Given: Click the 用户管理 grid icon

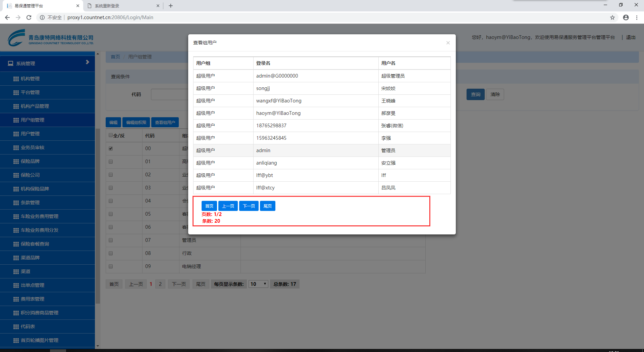Looking at the screenshot, I should [x=16, y=134].
